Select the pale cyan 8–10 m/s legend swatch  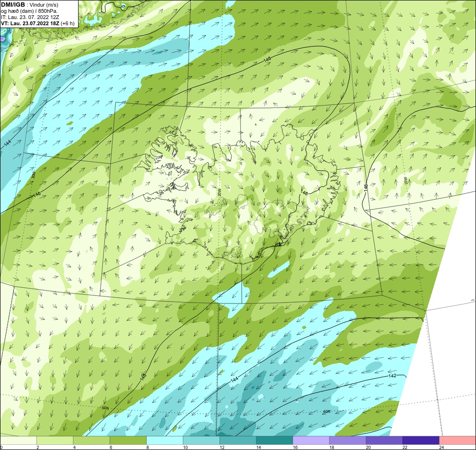tap(165, 440)
